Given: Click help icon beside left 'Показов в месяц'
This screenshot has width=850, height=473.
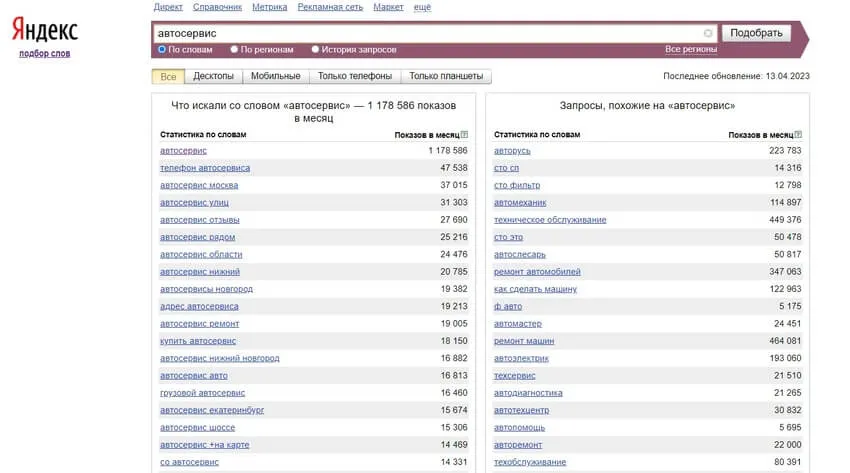Looking at the screenshot, I should click(x=464, y=134).
